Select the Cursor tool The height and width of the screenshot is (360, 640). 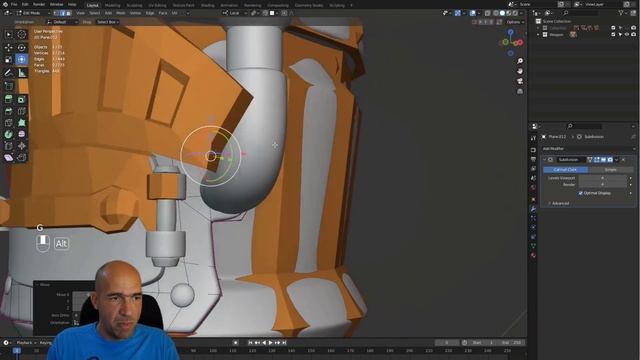(x=22, y=35)
